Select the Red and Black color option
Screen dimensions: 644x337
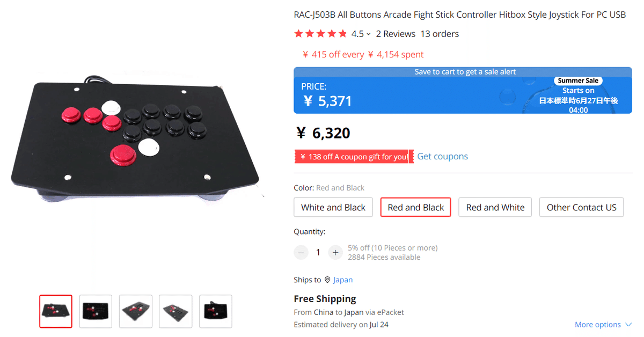(x=416, y=207)
